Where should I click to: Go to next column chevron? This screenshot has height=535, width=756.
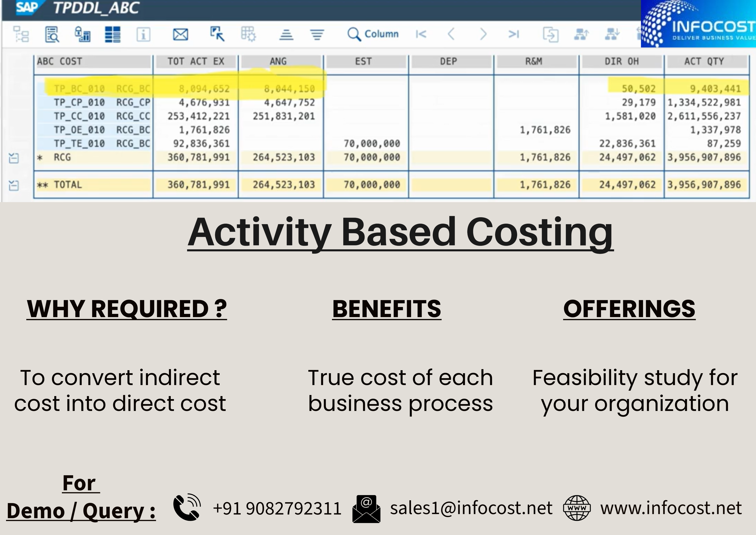coord(483,34)
